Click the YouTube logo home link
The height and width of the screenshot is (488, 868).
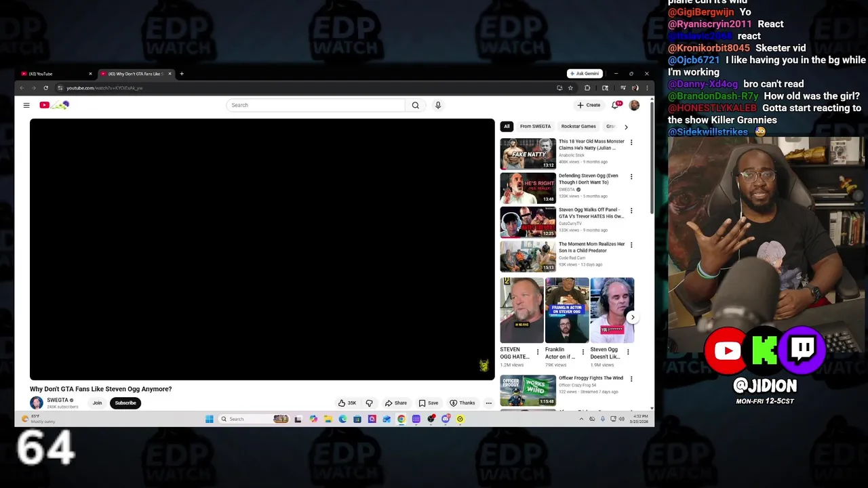(x=54, y=105)
